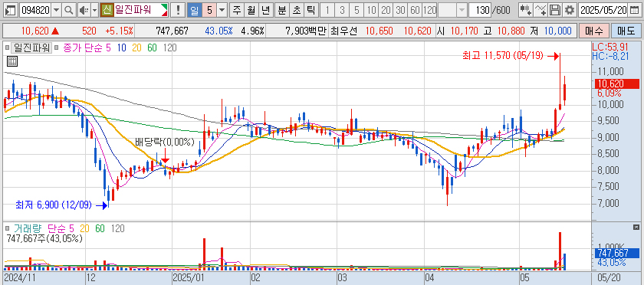The image size is (644, 285).
Task: Open chart settings gear icon
Action: (x=569, y=10)
